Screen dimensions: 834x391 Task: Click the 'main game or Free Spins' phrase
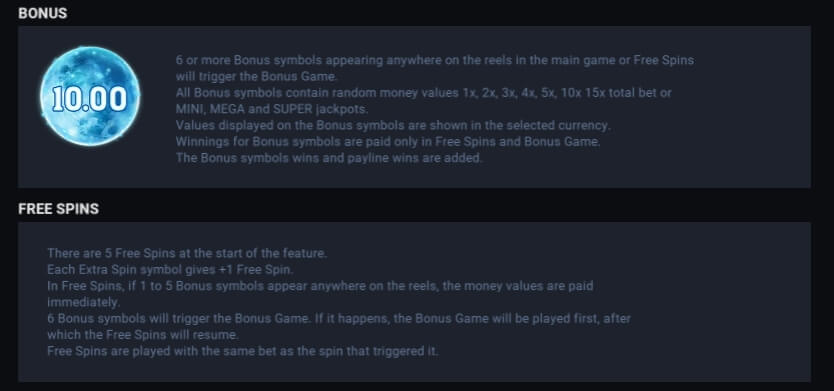[612, 60]
